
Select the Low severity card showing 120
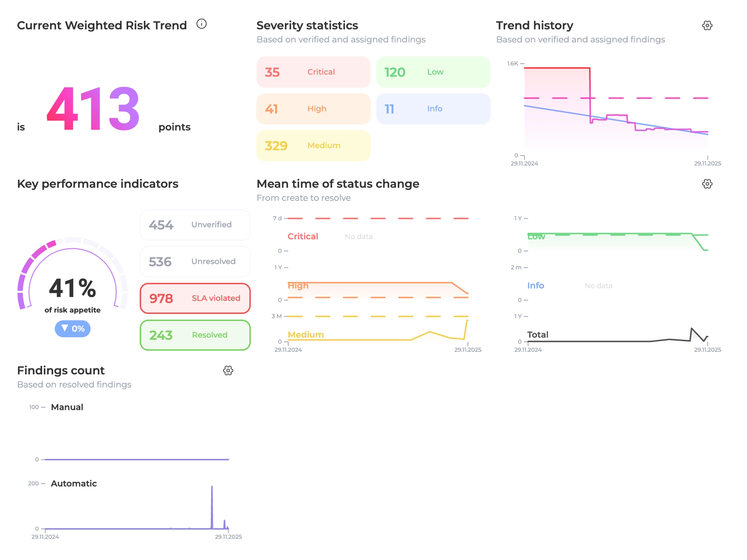coord(433,72)
